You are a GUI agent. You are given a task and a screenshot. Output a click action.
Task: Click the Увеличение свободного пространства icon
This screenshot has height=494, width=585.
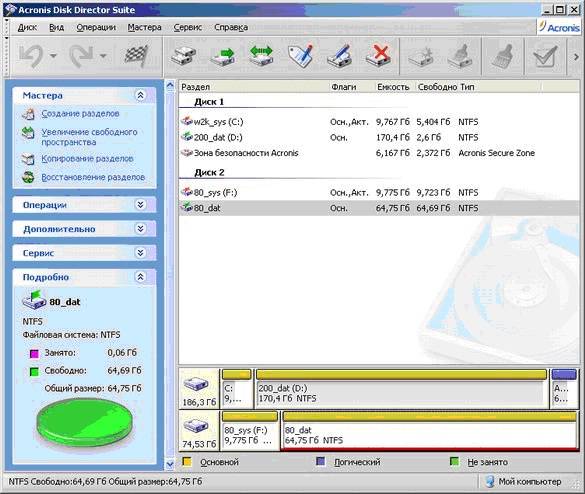tap(28, 133)
